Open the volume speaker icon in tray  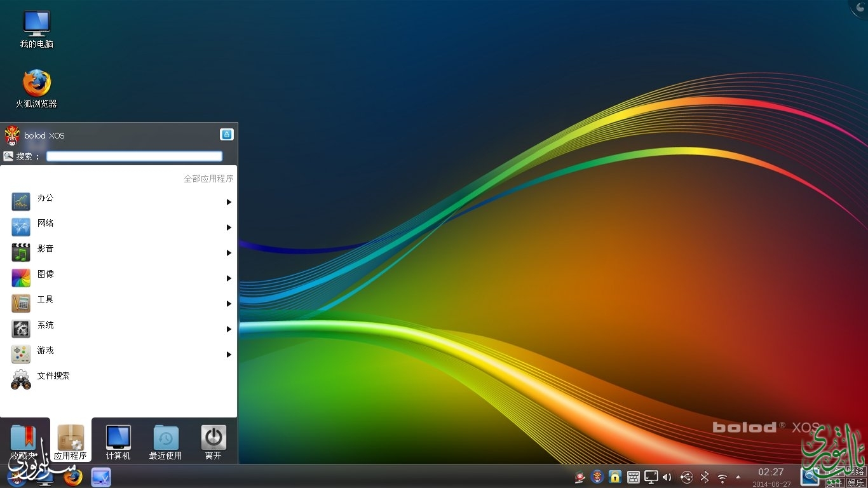click(x=667, y=477)
